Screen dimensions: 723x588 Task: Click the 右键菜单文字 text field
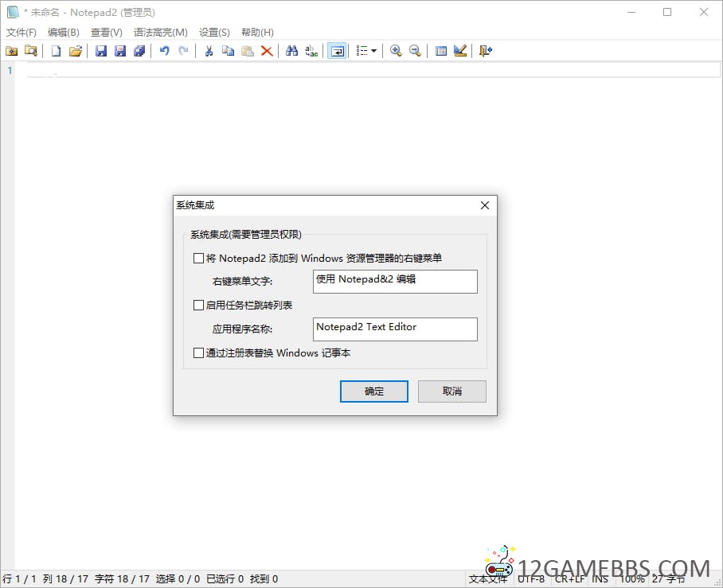click(395, 282)
